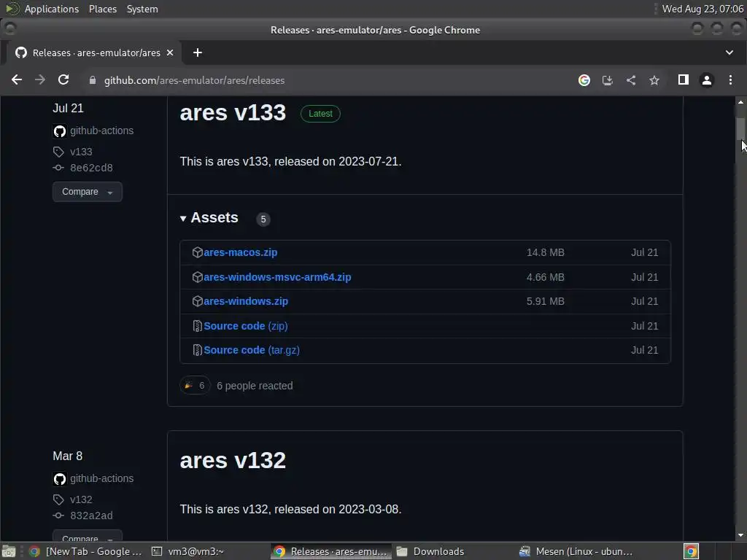
Task: Download ares-windows.zip
Action: pyautogui.click(x=246, y=301)
